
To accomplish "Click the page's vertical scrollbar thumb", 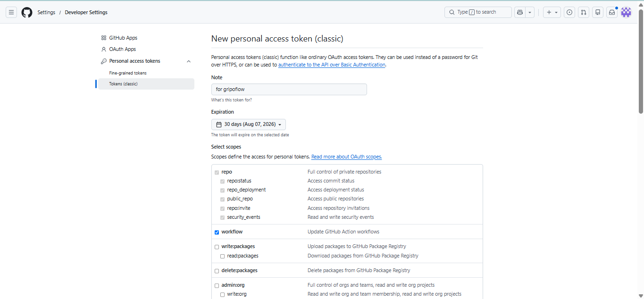I will point(641,61).
